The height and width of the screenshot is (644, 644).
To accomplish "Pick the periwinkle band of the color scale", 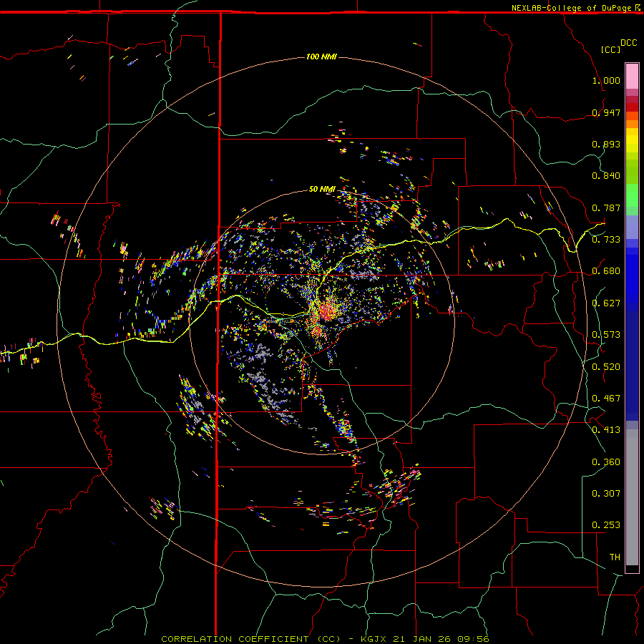I will click(632, 227).
